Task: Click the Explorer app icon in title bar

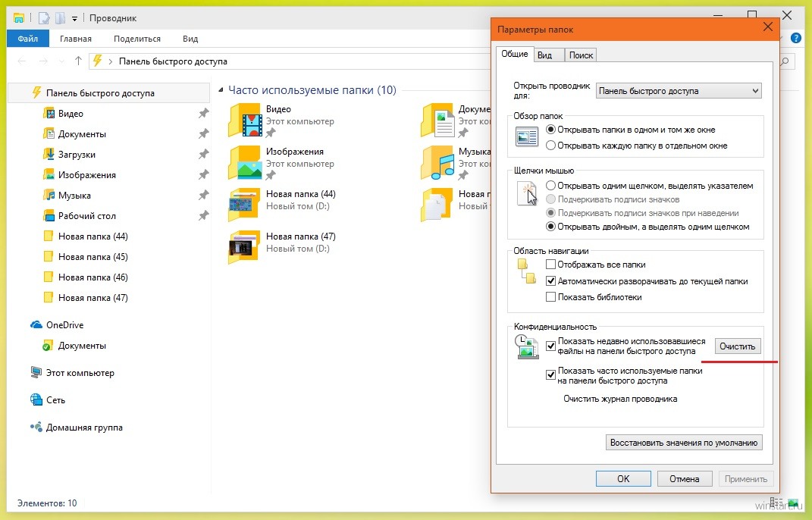Action: (x=19, y=18)
